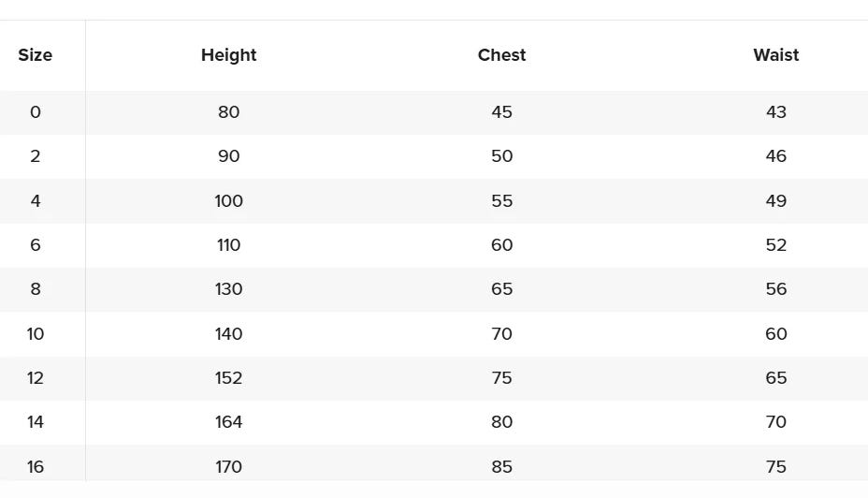This screenshot has height=498, width=868.
Task: Click the chest value 75 for size 12
Action: coord(501,378)
